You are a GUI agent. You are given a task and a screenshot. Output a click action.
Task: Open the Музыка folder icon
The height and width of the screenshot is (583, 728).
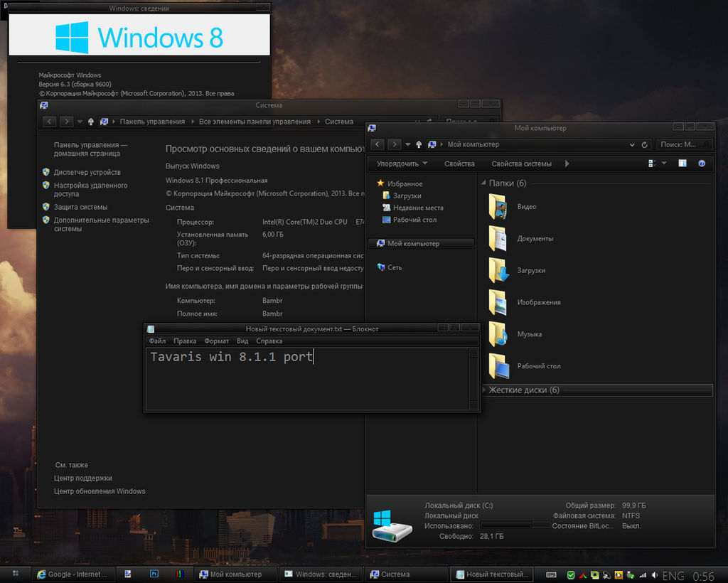(x=498, y=334)
